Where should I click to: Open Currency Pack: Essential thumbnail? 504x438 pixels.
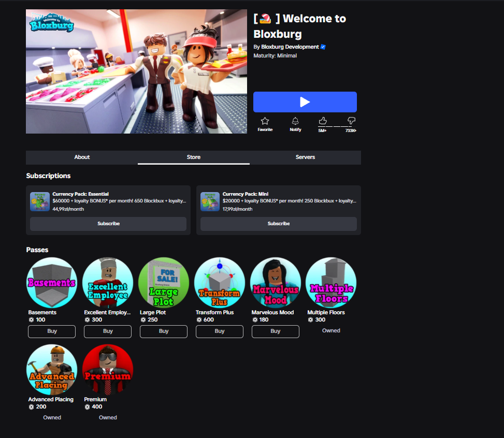click(x=40, y=201)
